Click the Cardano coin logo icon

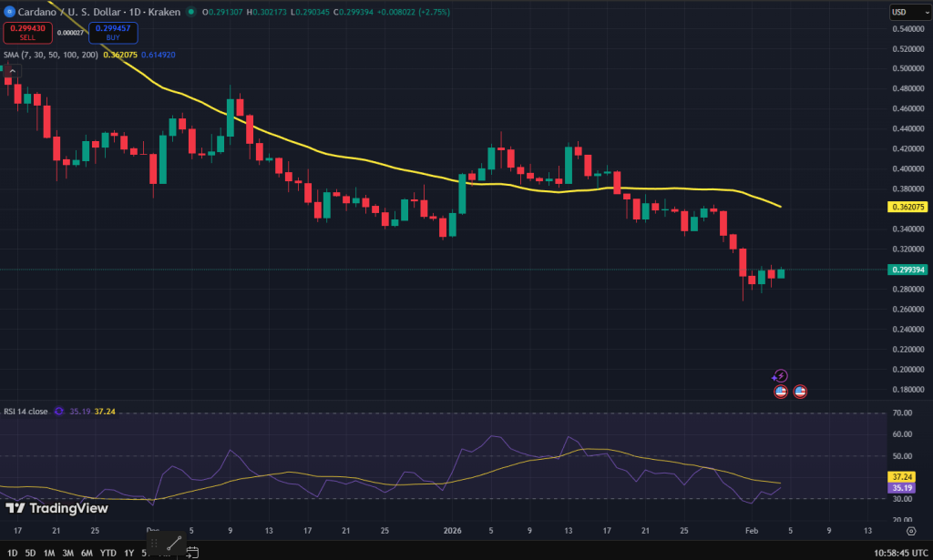coord(9,12)
